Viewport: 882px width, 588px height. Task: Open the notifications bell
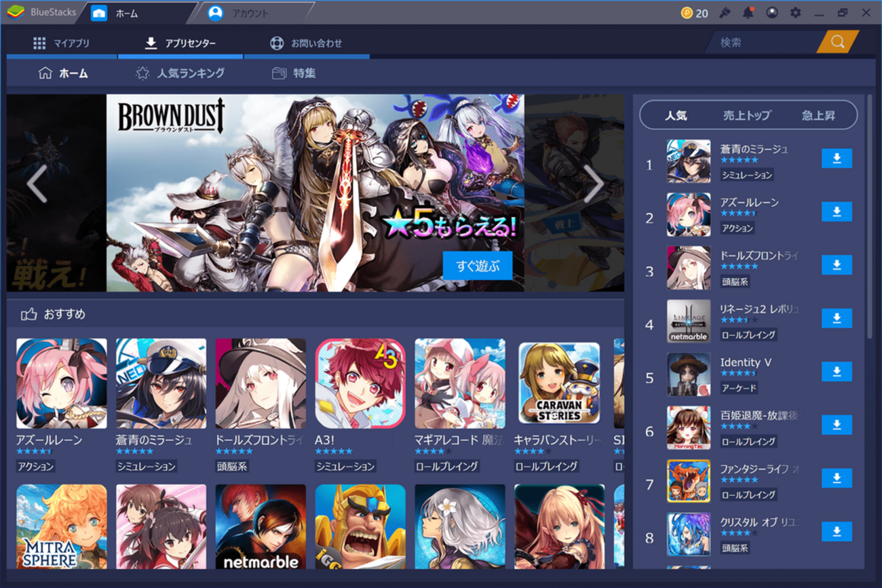[x=748, y=13]
